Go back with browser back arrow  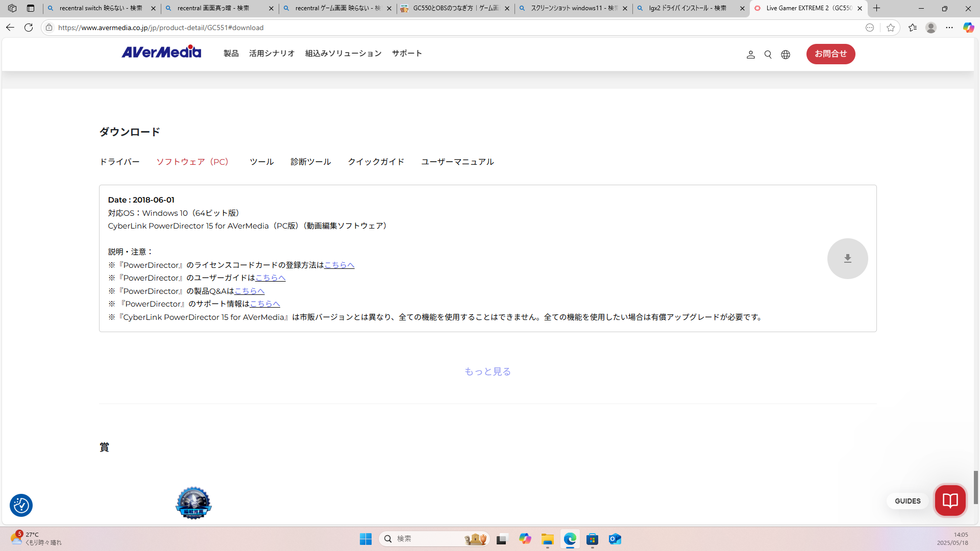tap(10, 28)
